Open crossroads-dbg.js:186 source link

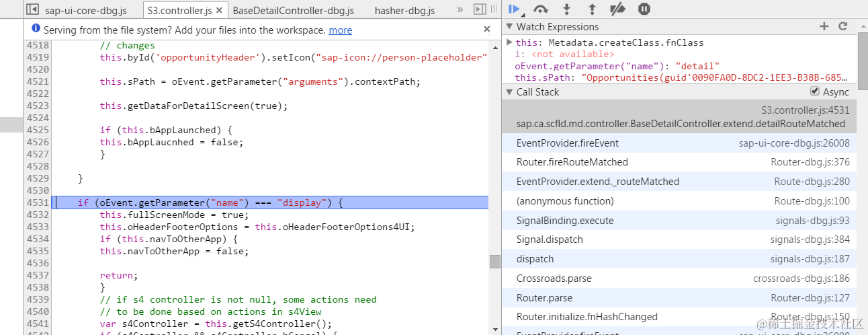click(x=801, y=278)
